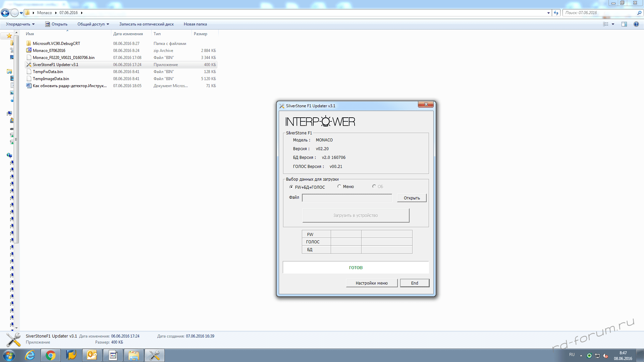Expand the Упорядочить dropdown menu
The height and width of the screenshot is (362, 644).
(x=20, y=24)
